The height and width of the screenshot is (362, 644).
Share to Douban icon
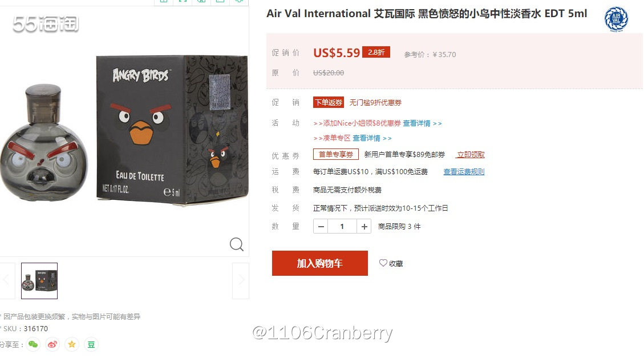click(91, 344)
